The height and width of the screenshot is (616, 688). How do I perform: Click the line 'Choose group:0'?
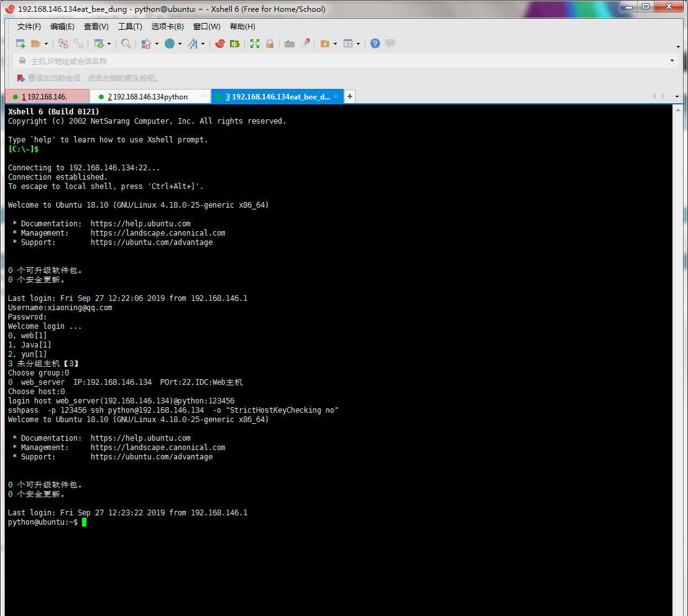click(x=39, y=373)
